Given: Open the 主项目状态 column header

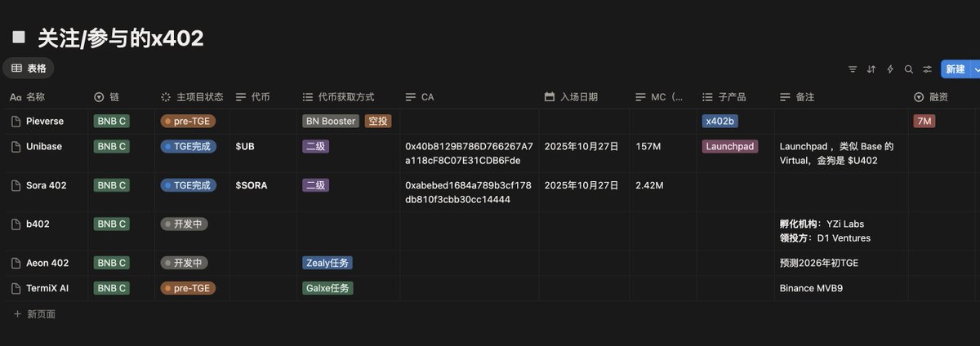Looking at the screenshot, I should pyautogui.click(x=192, y=97).
